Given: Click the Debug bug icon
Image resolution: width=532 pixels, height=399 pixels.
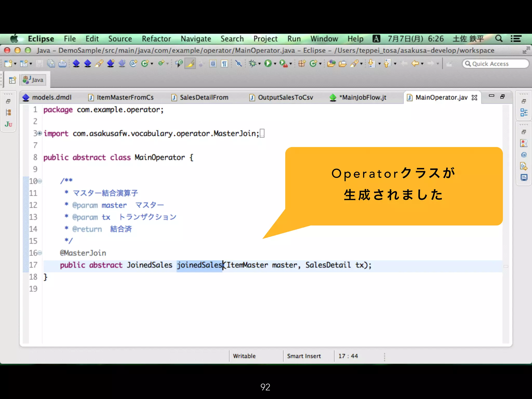Looking at the screenshot, I should tap(252, 64).
